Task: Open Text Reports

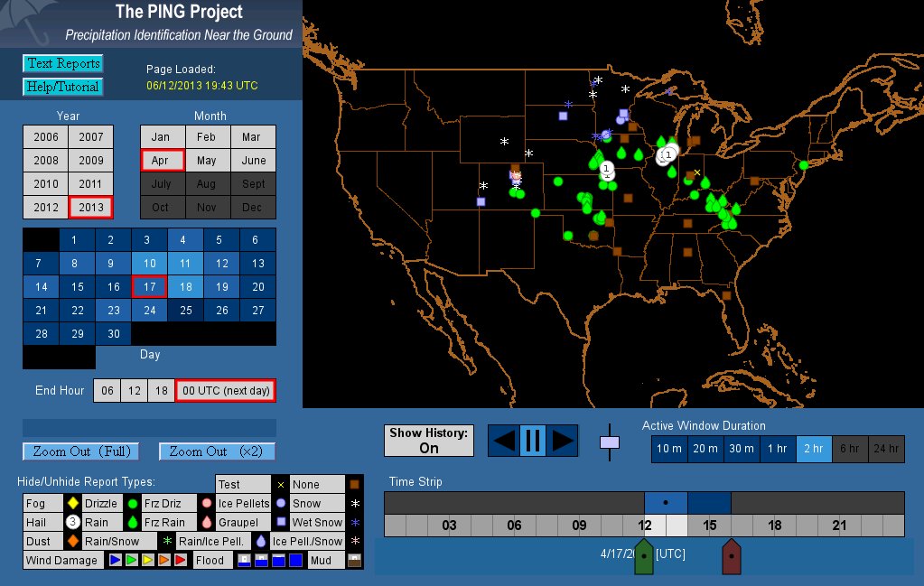Action: [62, 63]
